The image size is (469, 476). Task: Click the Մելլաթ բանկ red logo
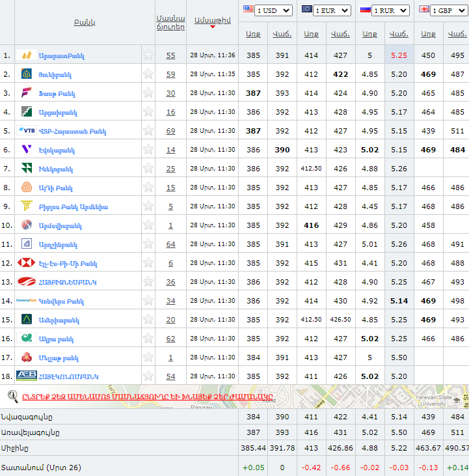(x=27, y=357)
